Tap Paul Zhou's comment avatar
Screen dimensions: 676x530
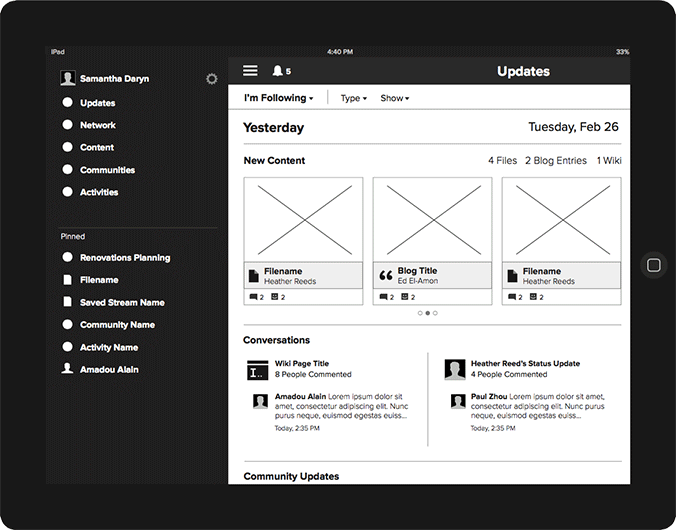point(455,402)
